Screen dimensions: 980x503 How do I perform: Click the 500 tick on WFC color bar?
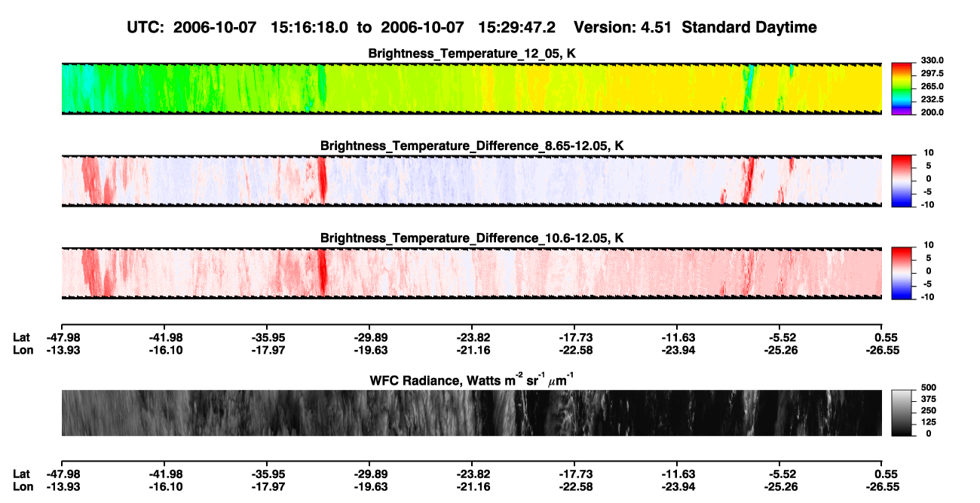(929, 387)
